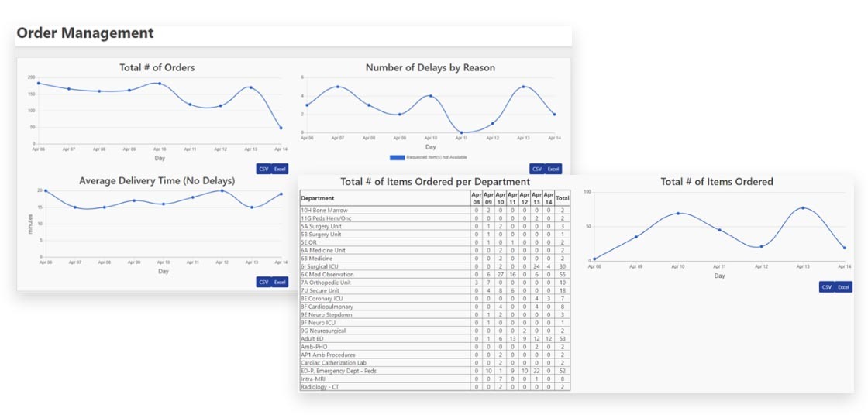Select the Apr 11 zero point on Number of Delays chart
868x418 pixels.
click(x=461, y=132)
